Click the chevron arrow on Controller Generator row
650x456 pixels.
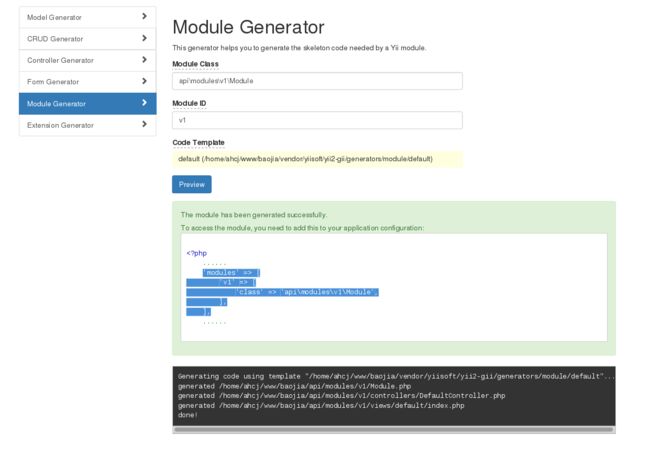(x=144, y=60)
